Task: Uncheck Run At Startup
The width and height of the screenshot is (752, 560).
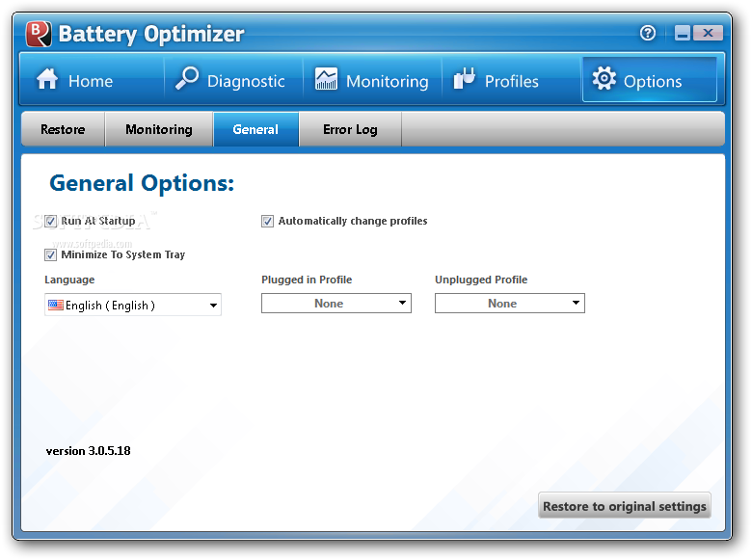Action: [x=51, y=221]
